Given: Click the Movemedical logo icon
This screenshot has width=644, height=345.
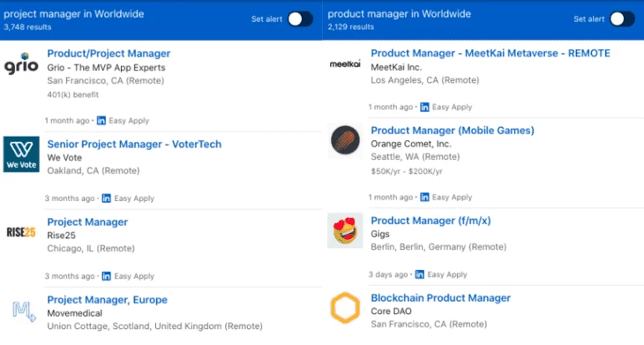Looking at the screenshot, I should click(x=24, y=311).
